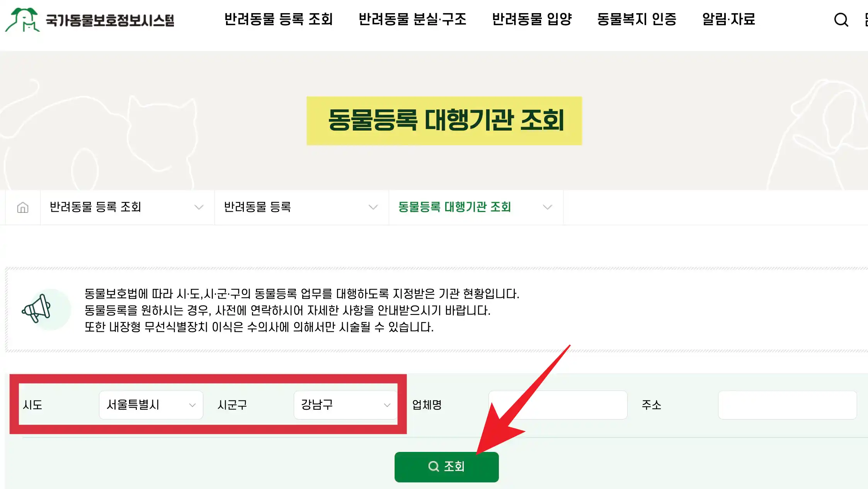Open the 알림·자료 navigation menu
Image resolution: width=868 pixels, height=489 pixels.
pyautogui.click(x=729, y=20)
